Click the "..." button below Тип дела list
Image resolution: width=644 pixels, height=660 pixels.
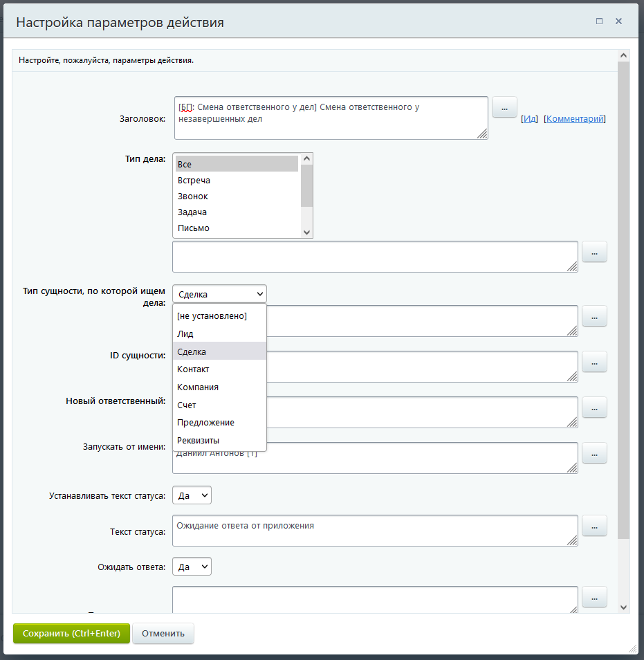(594, 252)
